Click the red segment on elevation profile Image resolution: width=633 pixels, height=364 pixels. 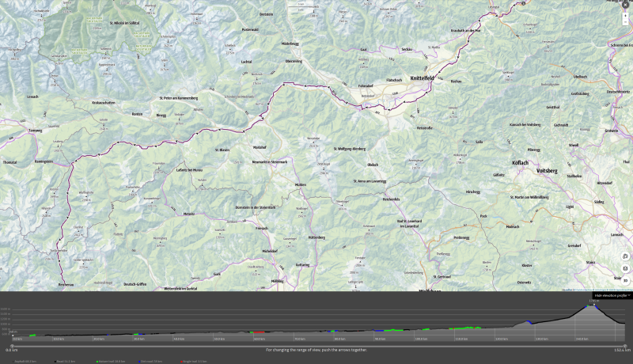click(x=259, y=332)
